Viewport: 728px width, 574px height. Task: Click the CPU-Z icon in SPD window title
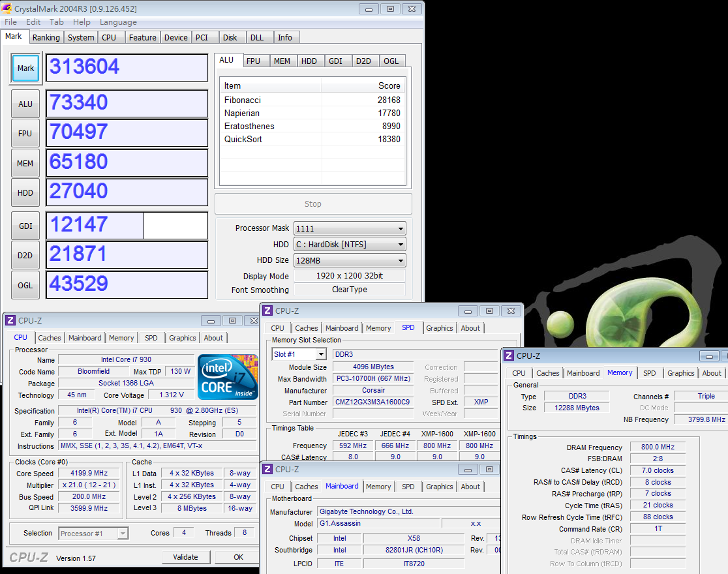tap(267, 311)
